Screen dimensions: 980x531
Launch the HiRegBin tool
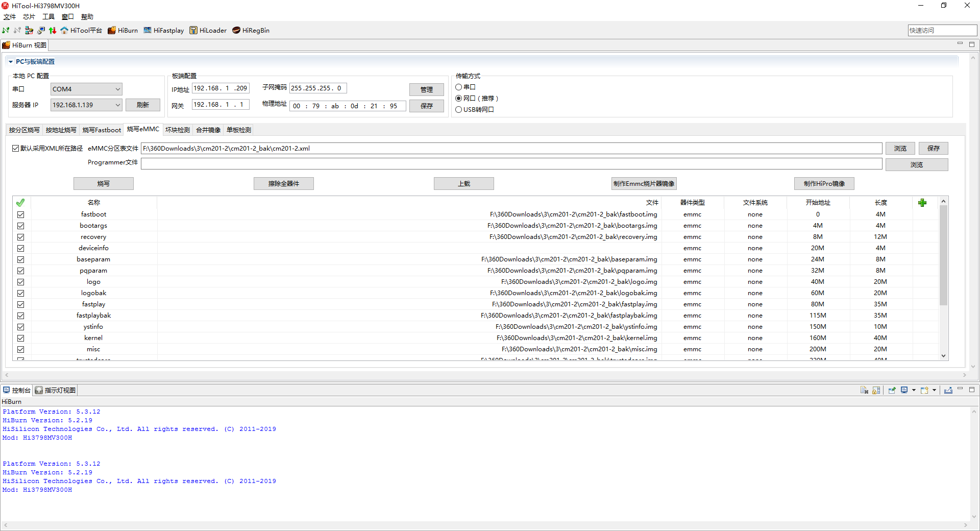[x=251, y=31]
